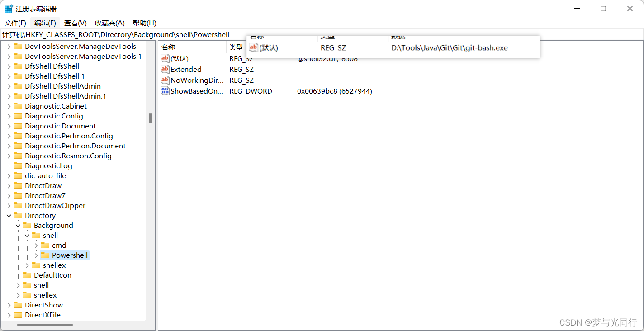Click the Diagnostic.Resmon.Config folder icon

pos(18,156)
